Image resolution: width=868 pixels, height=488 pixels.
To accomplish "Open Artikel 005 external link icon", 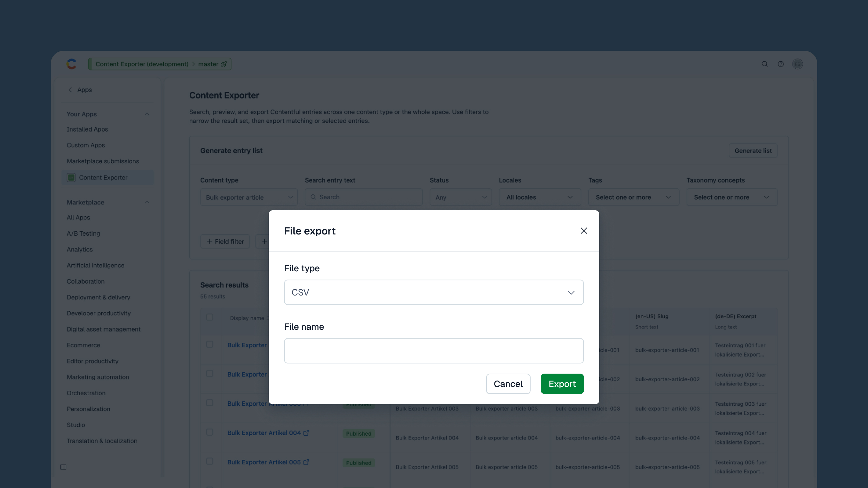I will (x=306, y=462).
